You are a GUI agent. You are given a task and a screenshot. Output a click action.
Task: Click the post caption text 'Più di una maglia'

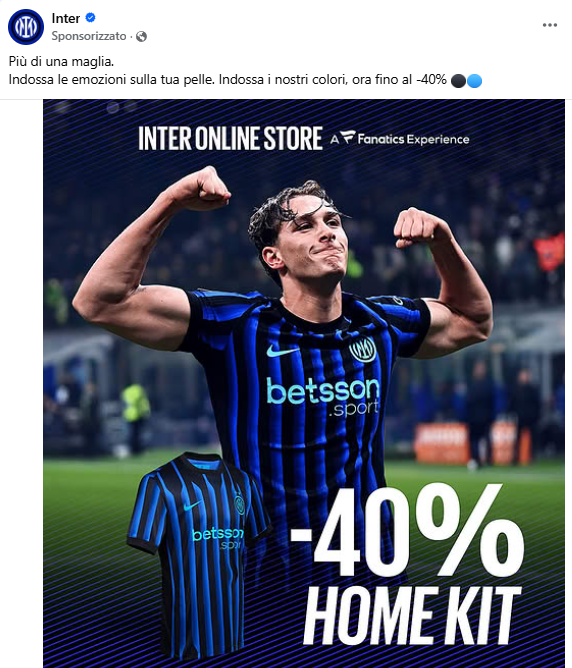tap(61, 61)
